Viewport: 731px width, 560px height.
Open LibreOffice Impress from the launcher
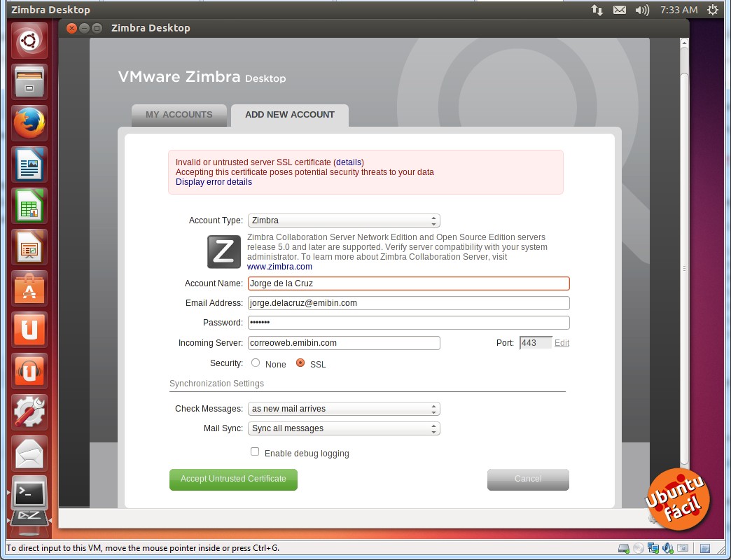pyautogui.click(x=29, y=247)
